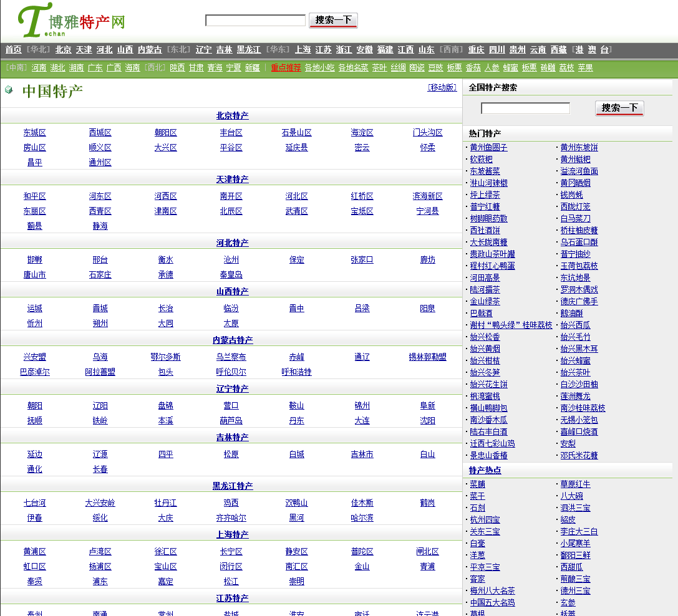Open 金山绿茶 in hot specialties
678x616 pixels.
pos(485,301)
